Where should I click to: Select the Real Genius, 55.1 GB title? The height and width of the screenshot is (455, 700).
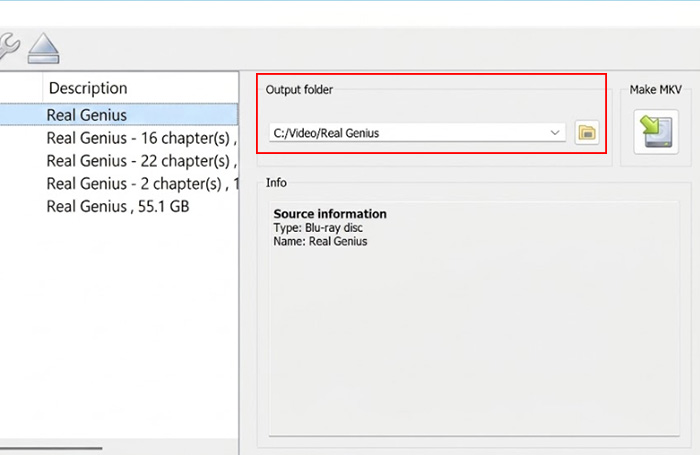(x=118, y=206)
